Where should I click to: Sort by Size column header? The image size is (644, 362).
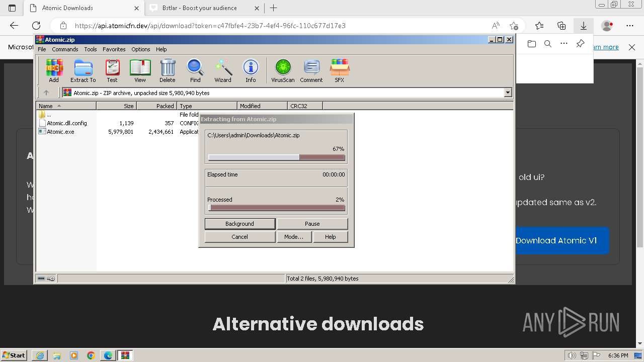(x=116, y=106)
